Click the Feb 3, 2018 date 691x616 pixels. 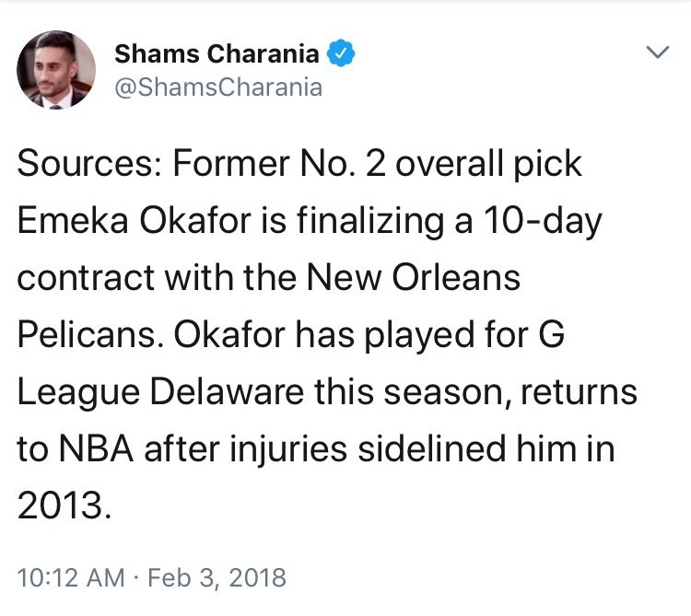217,577
